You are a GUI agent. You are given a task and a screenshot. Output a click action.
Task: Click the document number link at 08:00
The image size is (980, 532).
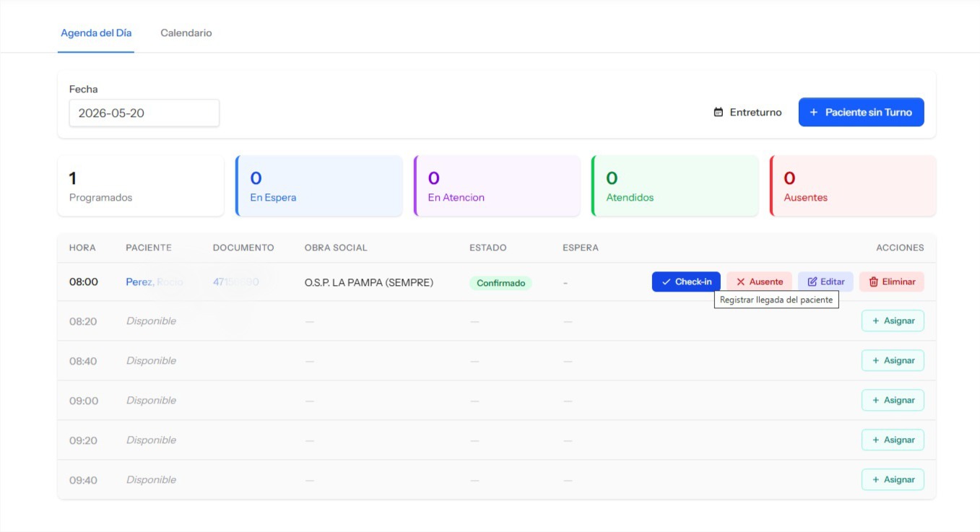[236, 282]
